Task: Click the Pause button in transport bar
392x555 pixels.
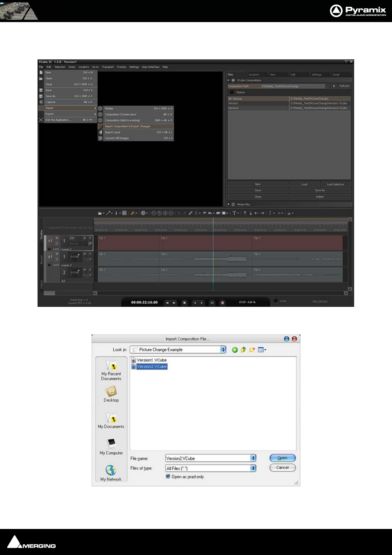Action: [x=212, y=303]
